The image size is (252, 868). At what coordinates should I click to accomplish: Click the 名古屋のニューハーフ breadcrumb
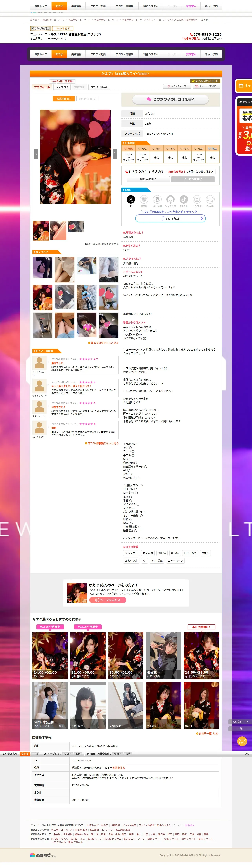coord(79,20)
